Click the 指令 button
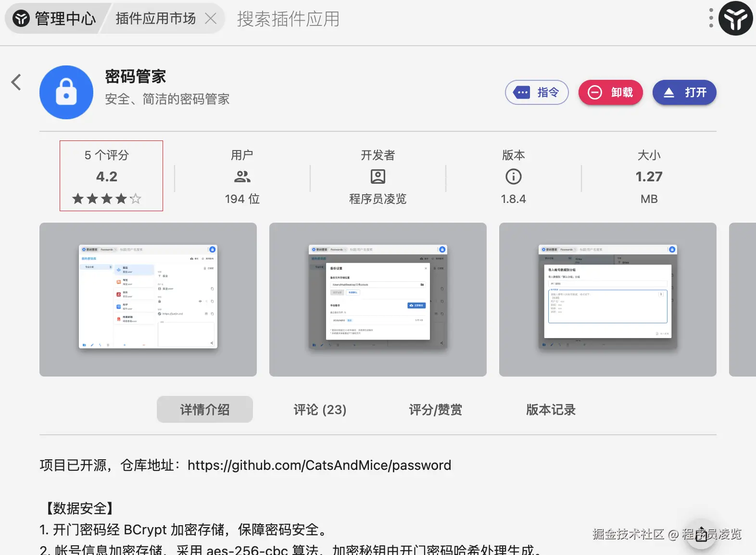This screenshot has width=756, height=555. click(x=537, y=92)
